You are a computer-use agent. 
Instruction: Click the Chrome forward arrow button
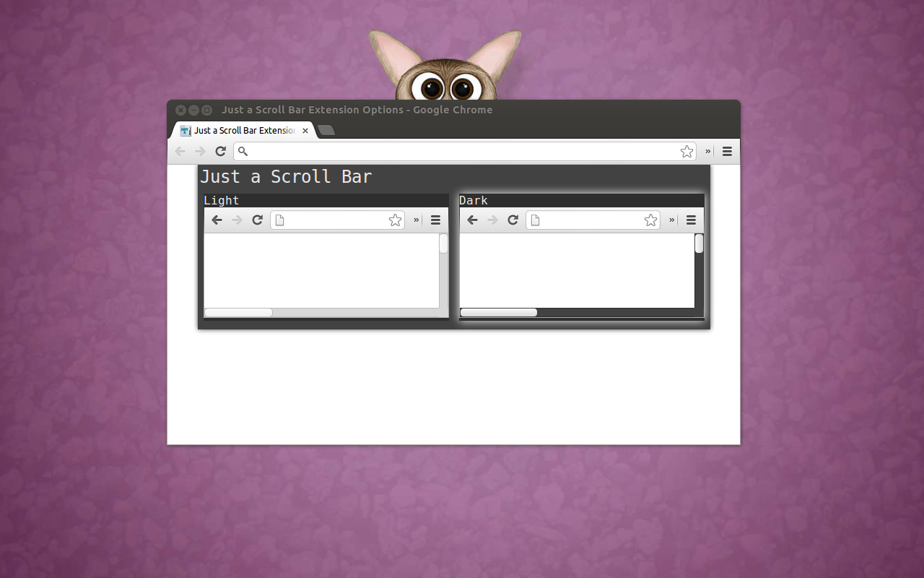[x=201, y=152]
